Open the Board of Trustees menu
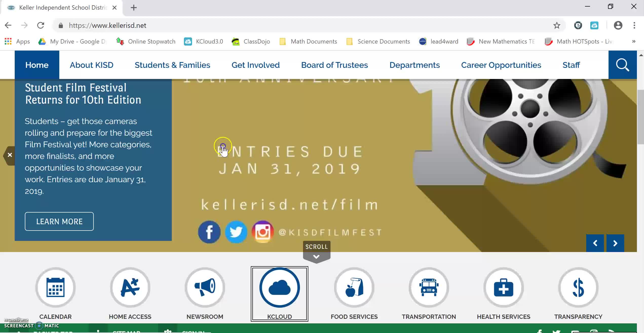Viewport: 644px width, 333px height. (x=334, y=65)
